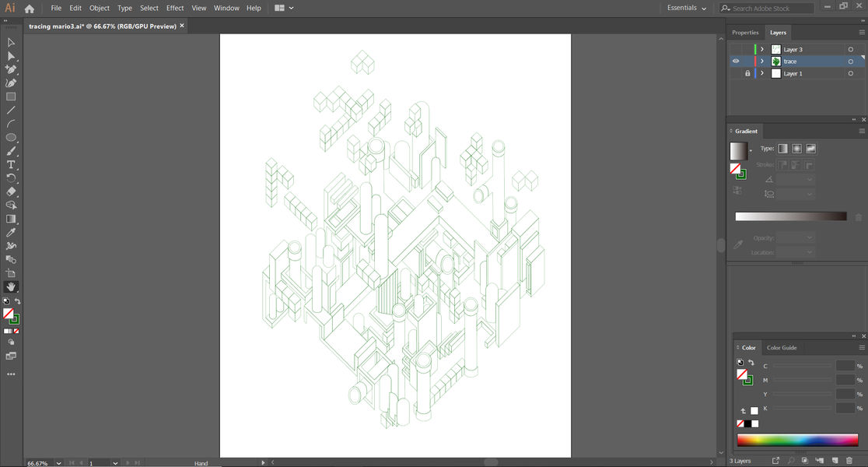Screen dimensions: 868x467
Task: Select the Rectangle tool
Action: (x=11, y=97)
